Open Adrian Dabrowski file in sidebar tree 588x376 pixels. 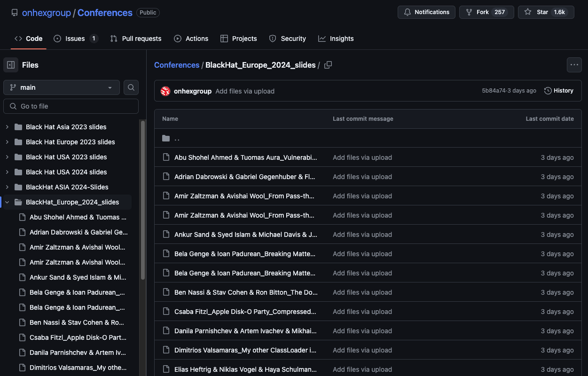tap(78, 232)
